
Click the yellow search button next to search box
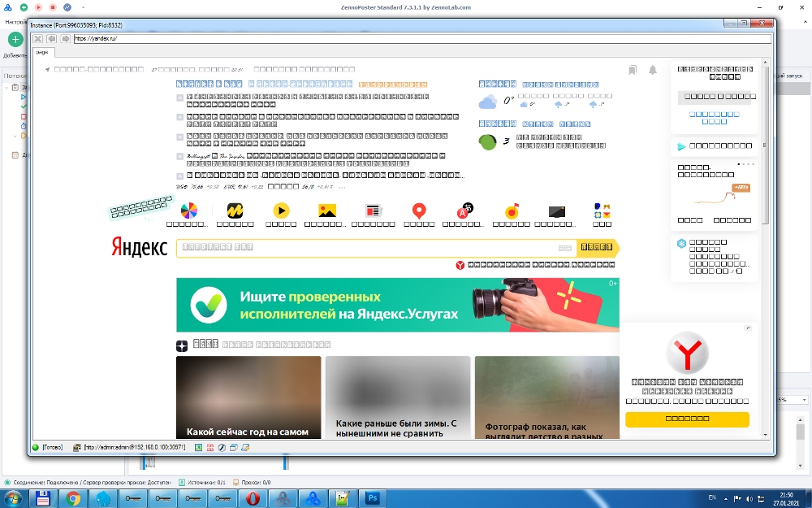coord(598,248)
